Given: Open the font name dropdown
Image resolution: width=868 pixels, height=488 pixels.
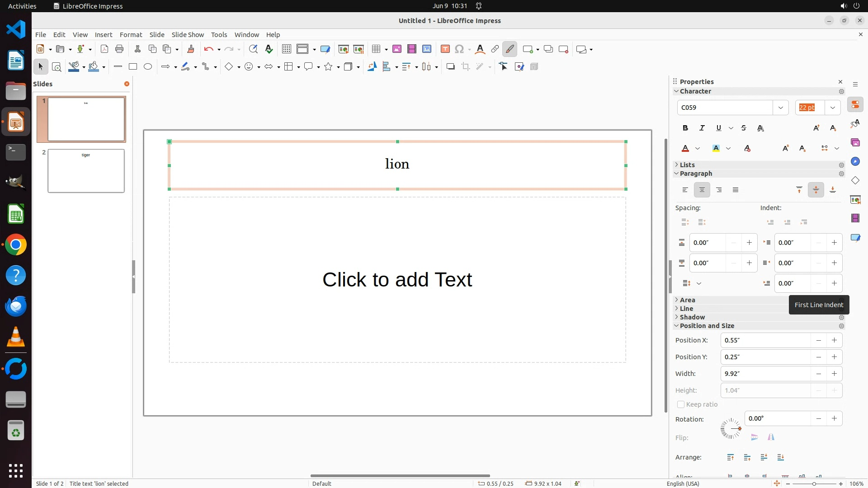Looking at the screenshot, I should coord(780,108).
